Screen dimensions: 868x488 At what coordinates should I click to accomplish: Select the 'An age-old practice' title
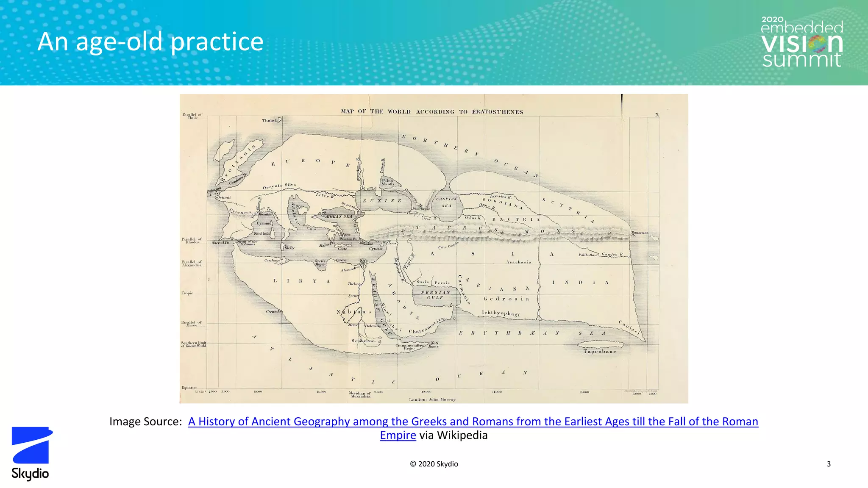(150, 42)
